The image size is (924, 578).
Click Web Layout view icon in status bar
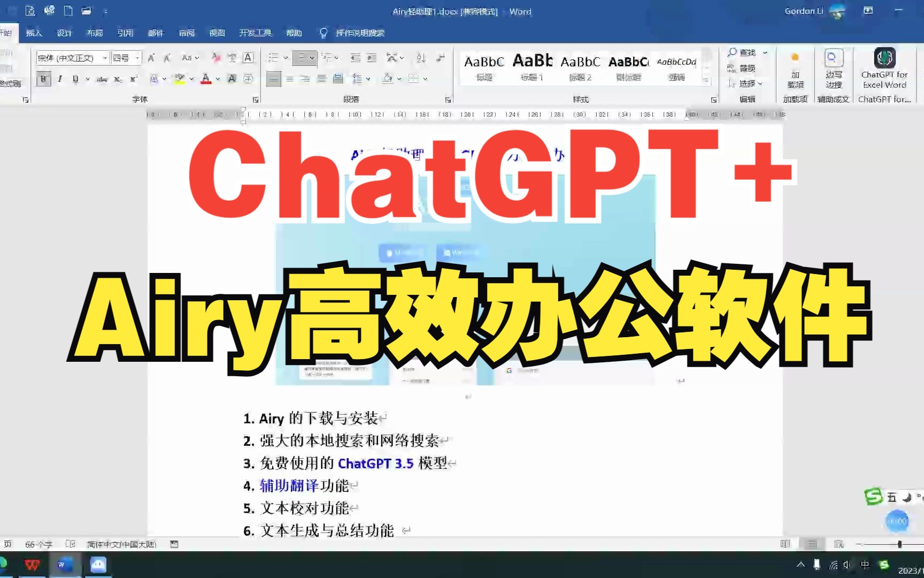[x=838, y=544]
